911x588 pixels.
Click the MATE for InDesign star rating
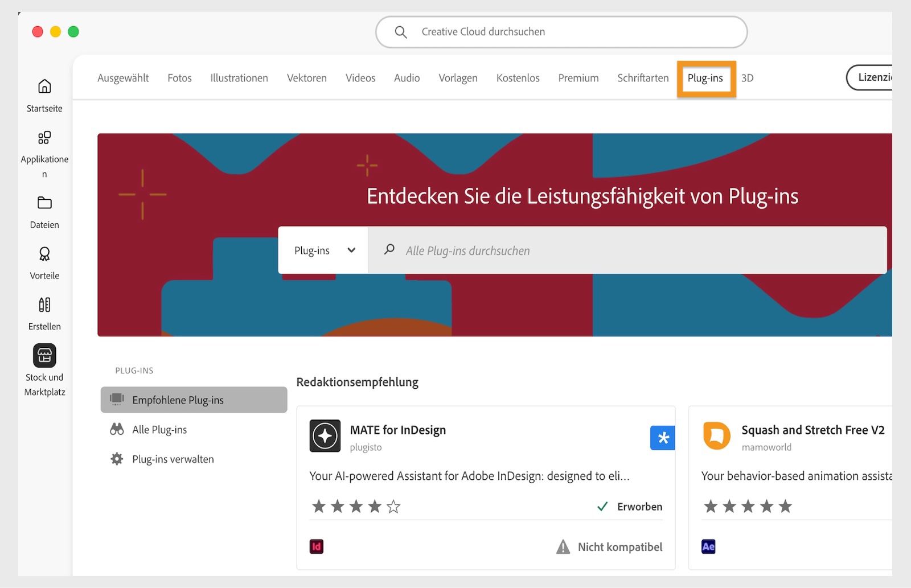click(356, 506)
